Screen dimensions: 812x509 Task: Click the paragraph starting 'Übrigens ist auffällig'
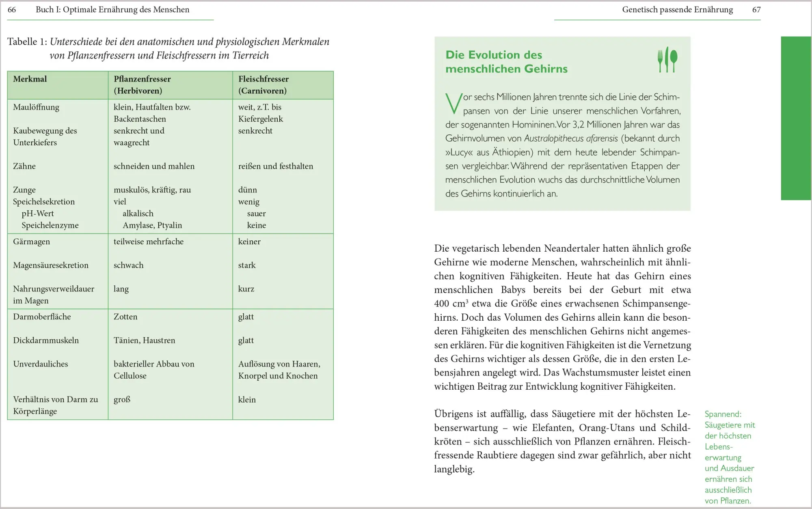pyautogui.click(x=562, y=442)
